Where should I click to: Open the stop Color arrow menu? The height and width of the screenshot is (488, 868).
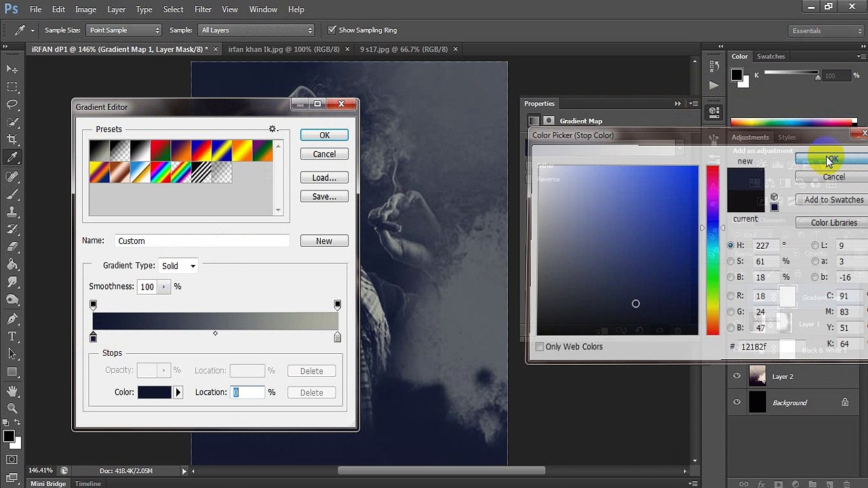pos(178,392)
